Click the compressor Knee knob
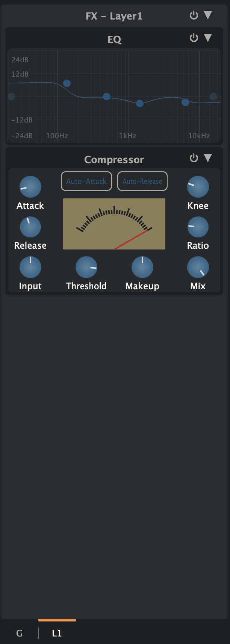The width and height of the screenshot is (230, 644). click(198, 187)
